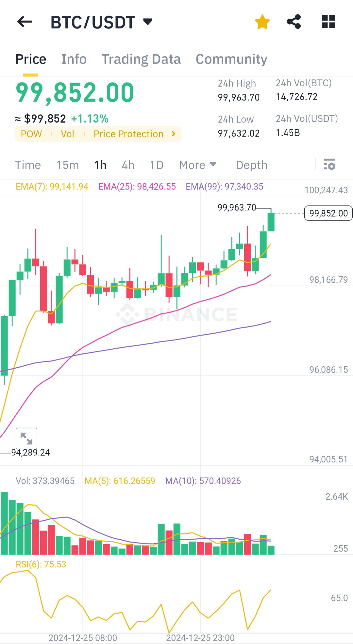The image size is (353, 644).
Task: Tap the EMA(7) yellow indicator label
Action: coord(52,187)
